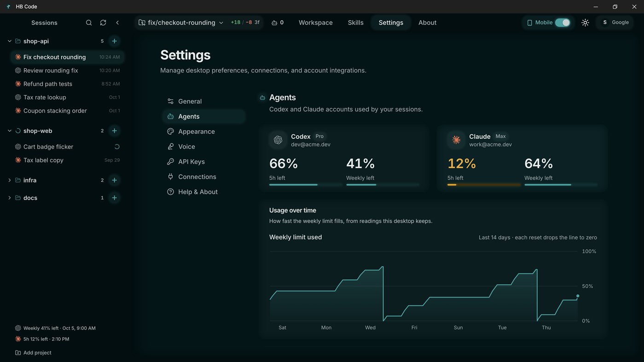Open Voice settings section
The width and height of the screenshot is (644, 362).
[203, 147]
